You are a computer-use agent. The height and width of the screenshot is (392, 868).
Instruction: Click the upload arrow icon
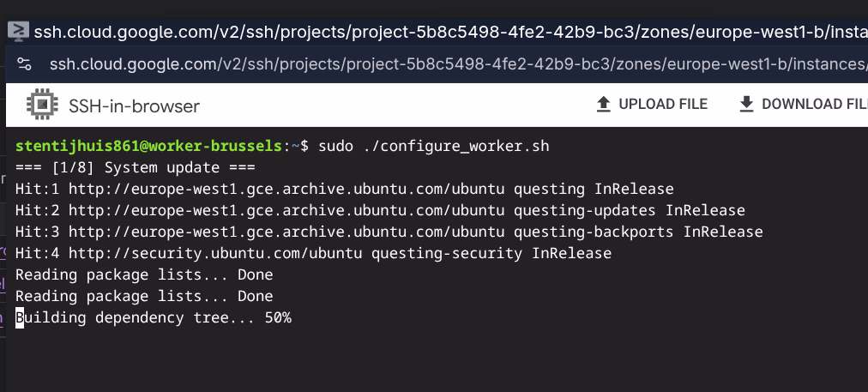point(603,105)
